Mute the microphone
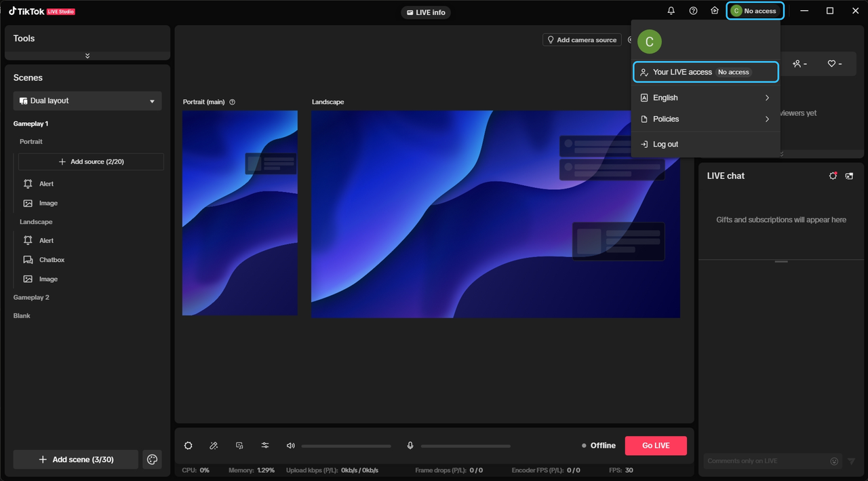Viewport: 868px width, 481px height. pyautogui.click(x=410, y=446)
